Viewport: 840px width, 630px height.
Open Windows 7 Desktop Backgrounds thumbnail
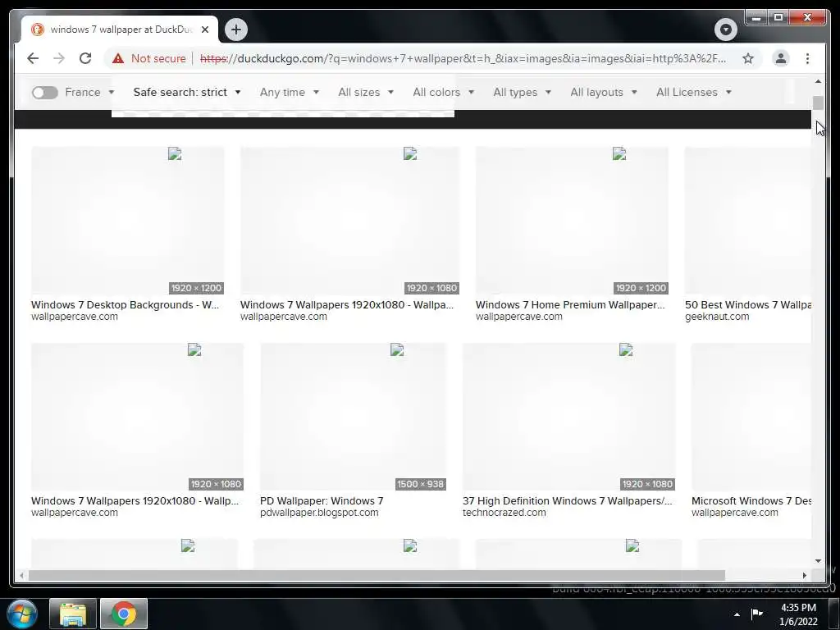[127, 221]
